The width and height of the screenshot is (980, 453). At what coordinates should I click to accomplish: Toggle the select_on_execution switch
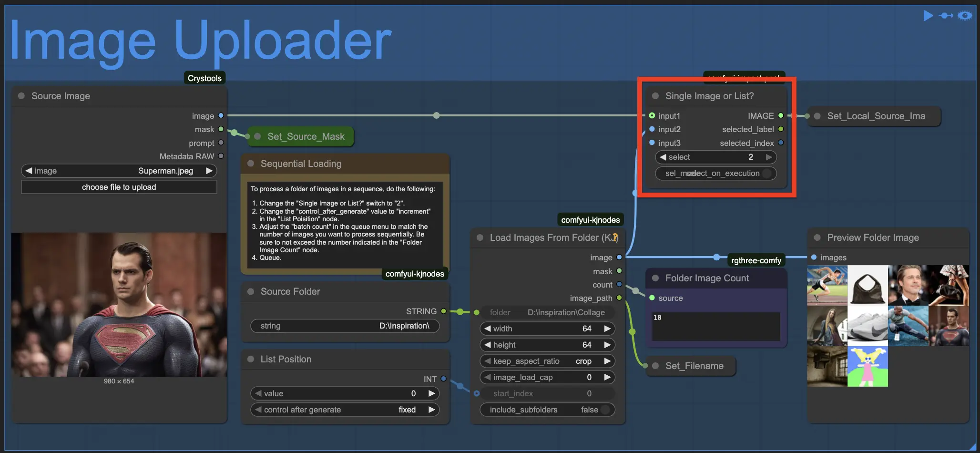pyautogui.click(x=766, y=174)
